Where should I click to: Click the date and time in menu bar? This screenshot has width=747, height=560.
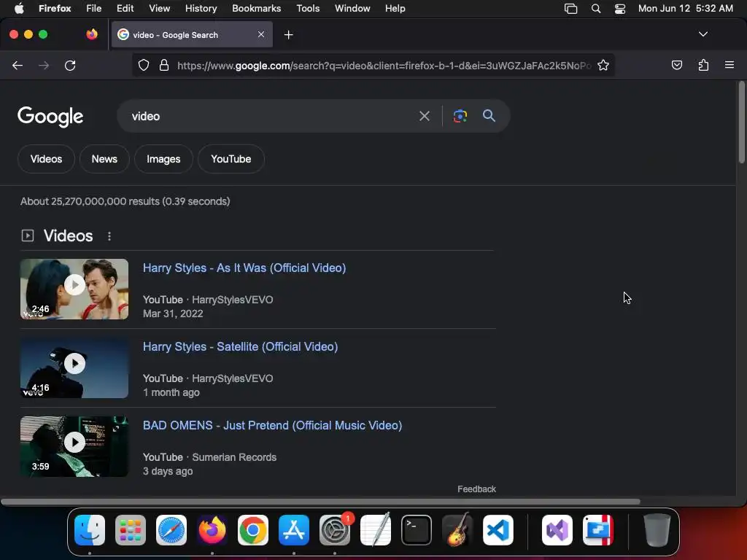[686, 9]
